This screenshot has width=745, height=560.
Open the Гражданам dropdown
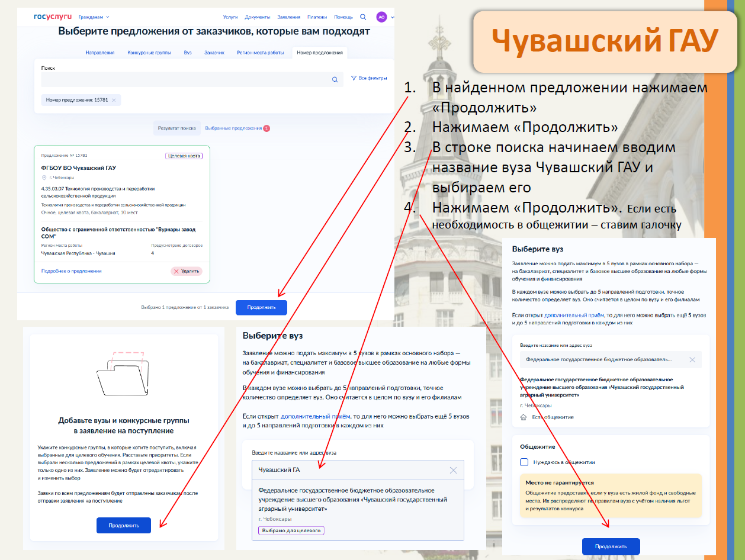tap(95, 17)
